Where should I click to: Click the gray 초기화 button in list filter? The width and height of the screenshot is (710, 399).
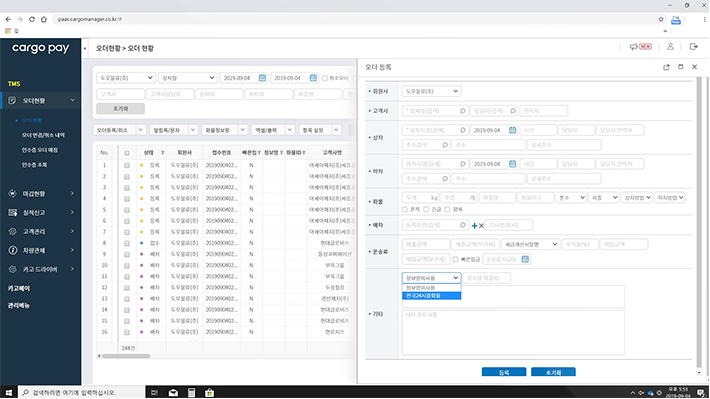(120, 109)
